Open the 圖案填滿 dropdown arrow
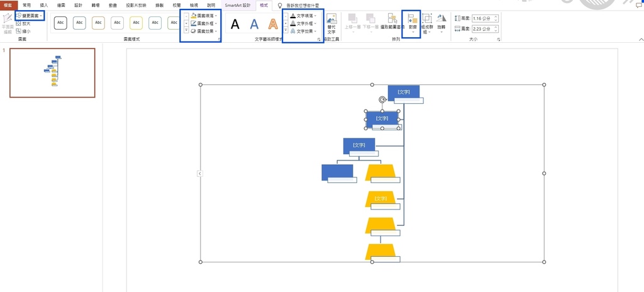The image size is (644, 292). (216, 16)
